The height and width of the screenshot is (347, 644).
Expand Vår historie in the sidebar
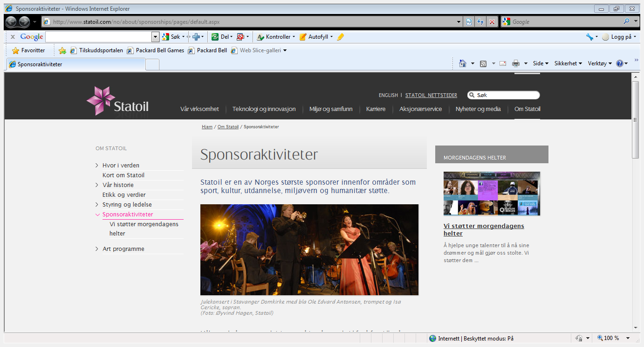pyautogui.click(x=97, y=185)
